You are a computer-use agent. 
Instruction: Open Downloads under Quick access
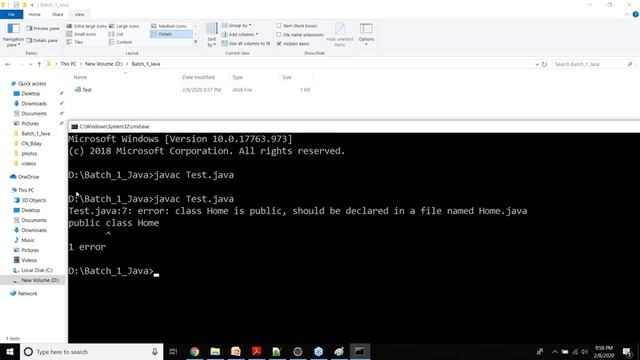click(x=34, y=104)
